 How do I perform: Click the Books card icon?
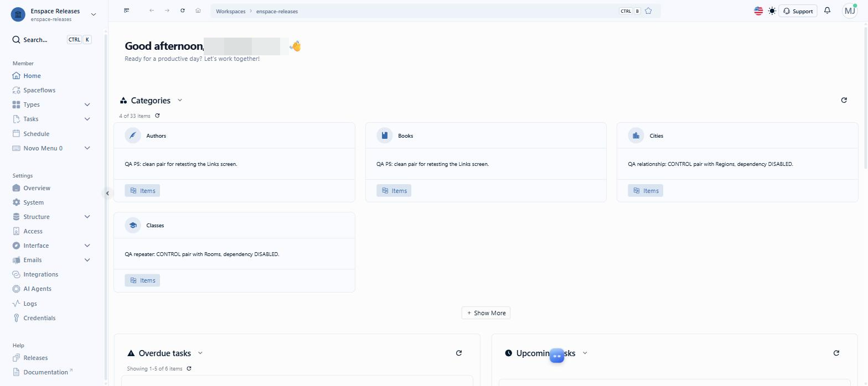(385, 135)
